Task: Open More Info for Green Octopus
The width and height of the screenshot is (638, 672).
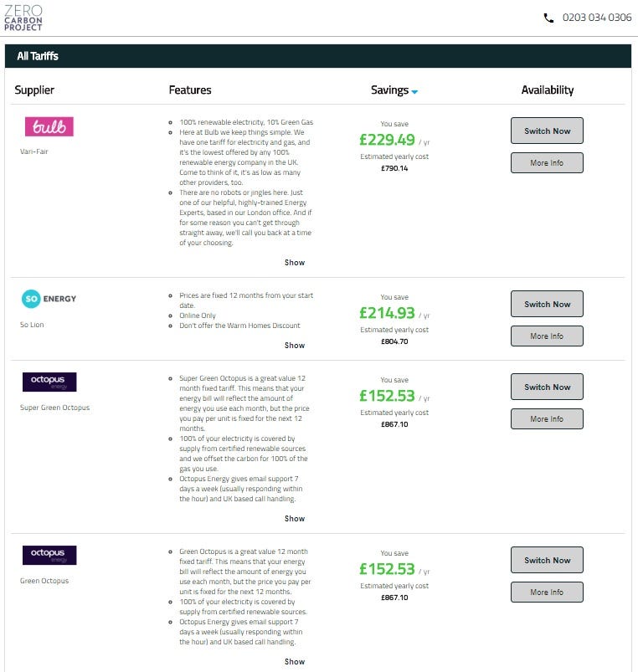Action: 547,592
